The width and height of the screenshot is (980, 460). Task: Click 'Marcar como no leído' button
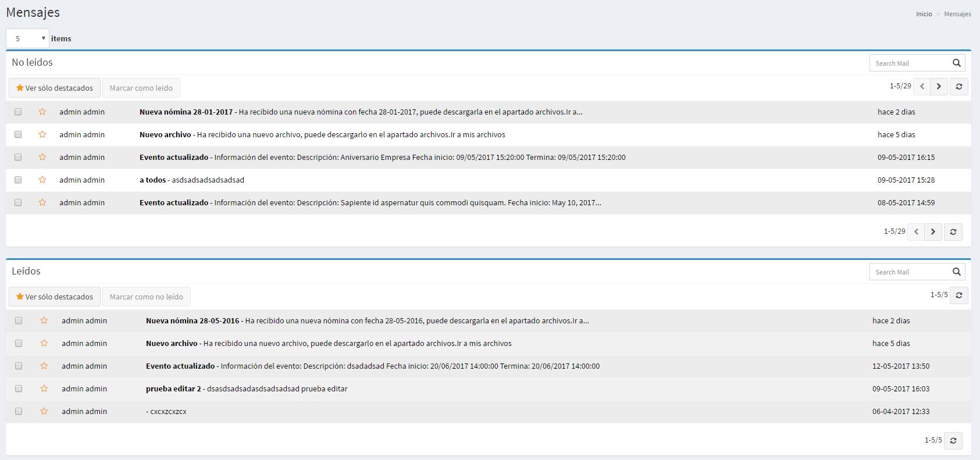point(146,297)
